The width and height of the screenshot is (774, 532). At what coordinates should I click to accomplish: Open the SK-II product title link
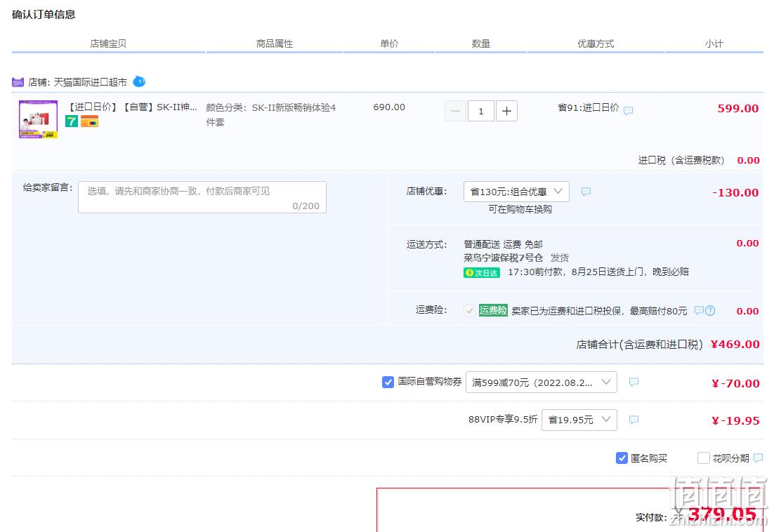(132, 107)
